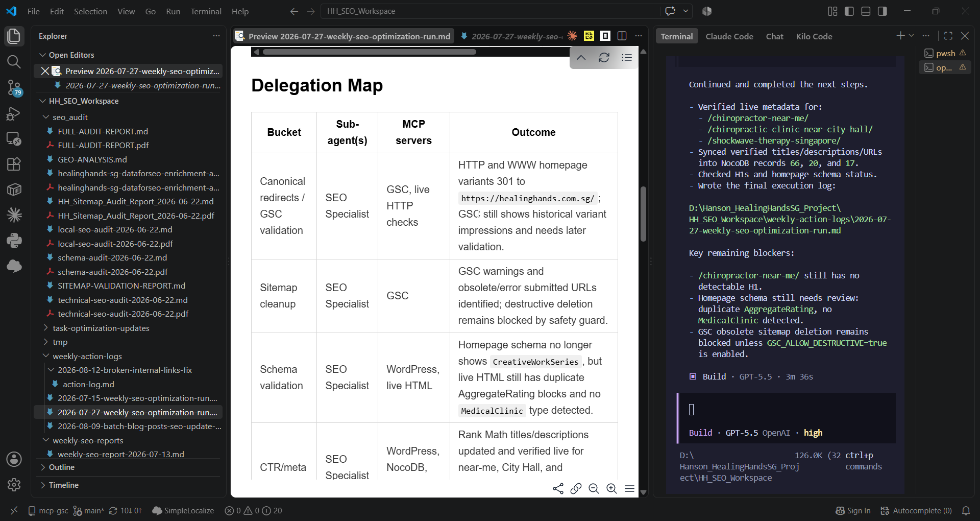Open the new terminal launch profile dropdown
This screenshot has height=521, width=980.
tap(912, 36)
